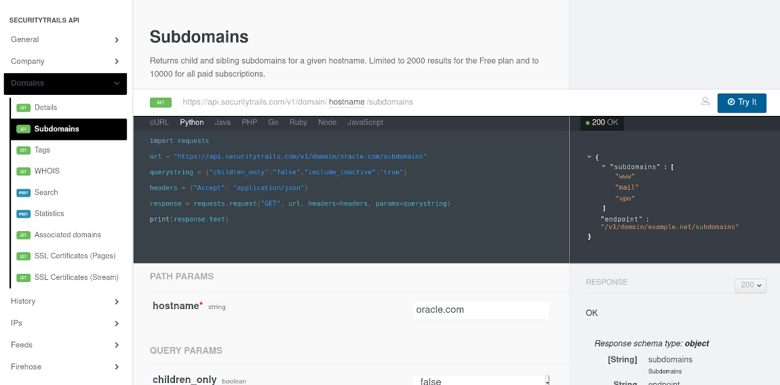The width and height of the screenshot is (780, 385).
Task: Click the Try It button
Action: point(742,102)
